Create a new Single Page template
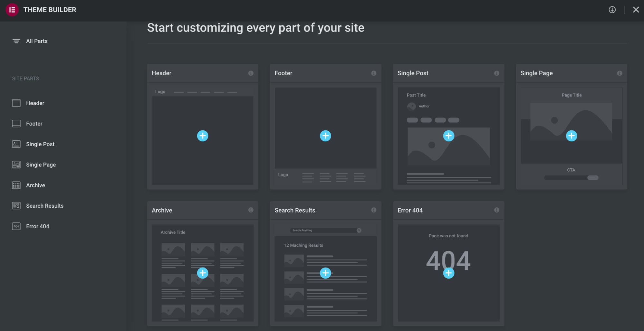The height and width of the screenshot is (331, 644). [571, 136]
